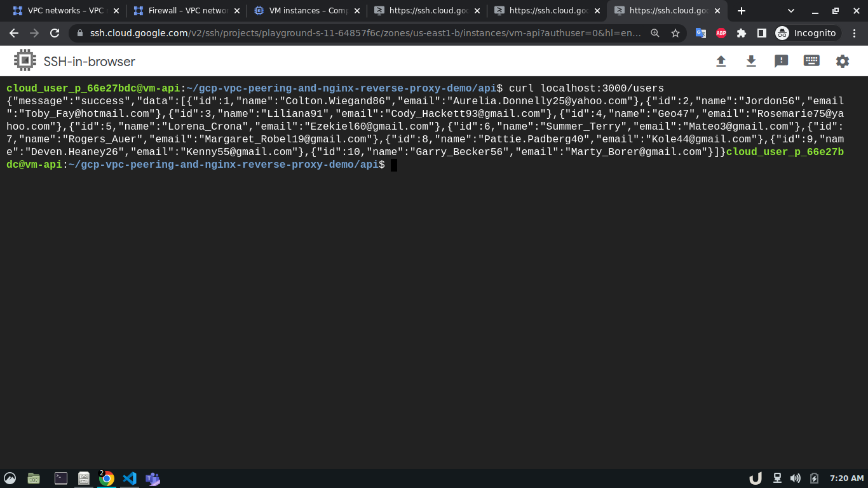The image size is (868, 488).
Task: Open the system applications menu
Action: point(10,478)
